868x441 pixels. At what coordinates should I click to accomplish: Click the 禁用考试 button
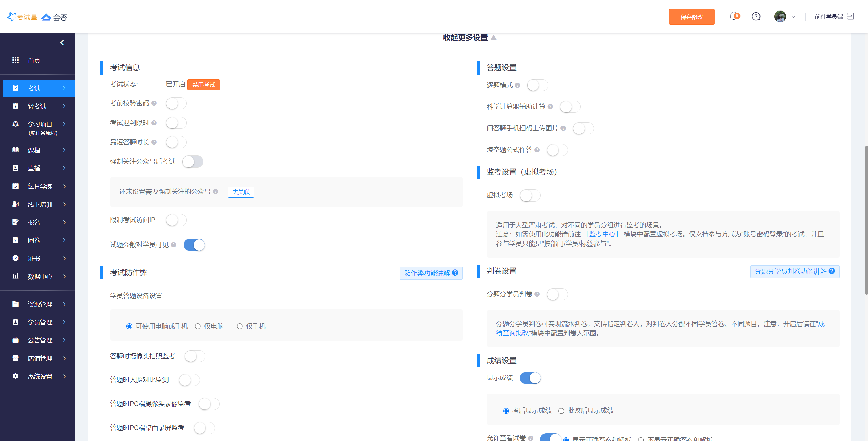point(203,85)
